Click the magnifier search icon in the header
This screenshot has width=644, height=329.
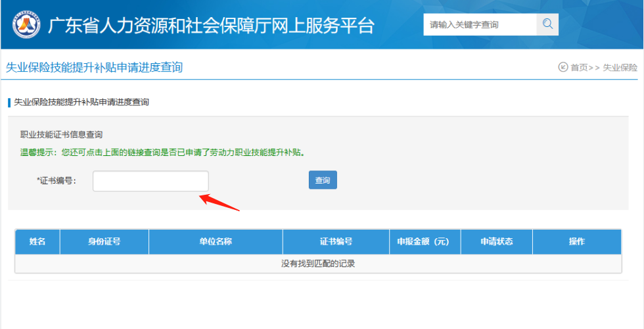tap(547, 24)
